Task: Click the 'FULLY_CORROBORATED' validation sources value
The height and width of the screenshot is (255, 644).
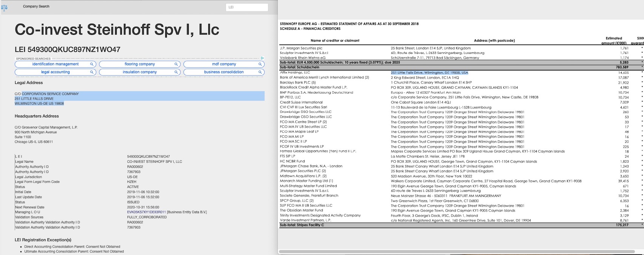Action: point(147,217)
